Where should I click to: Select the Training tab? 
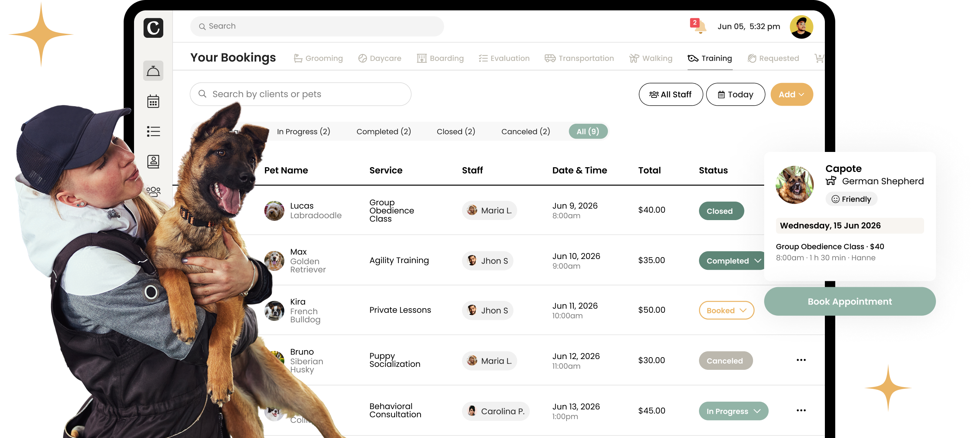click(710, 58)
